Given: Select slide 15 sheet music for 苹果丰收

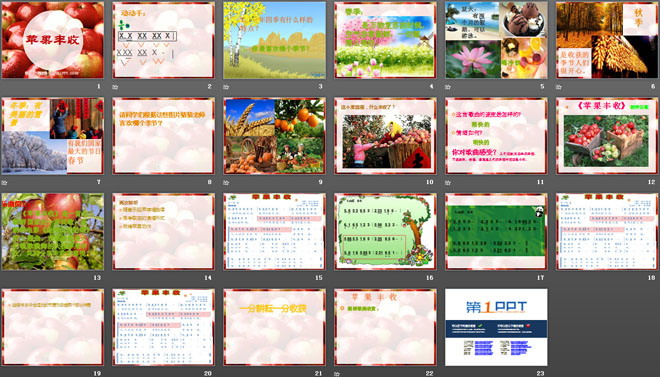Looking at the screenshot, I should pyautogui.click(x=274, y=231).
